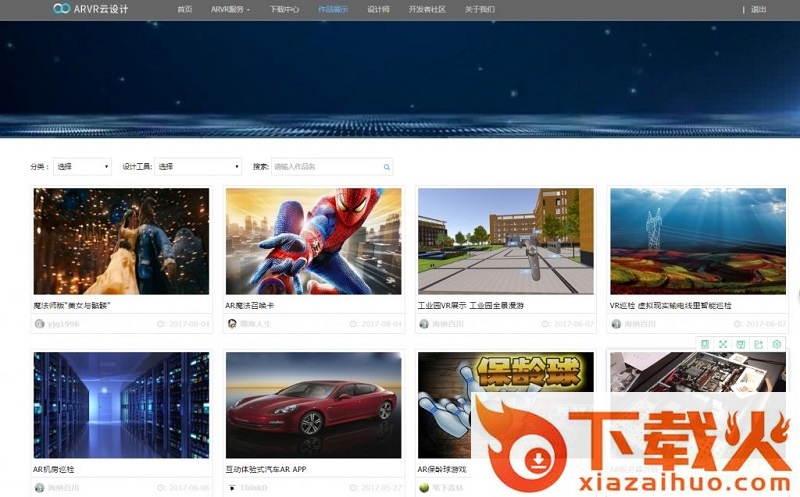Click the 互动体验式汽车AR APP title
The width and height of the screenshot is (800, 497).
click(x=264, y=468)
